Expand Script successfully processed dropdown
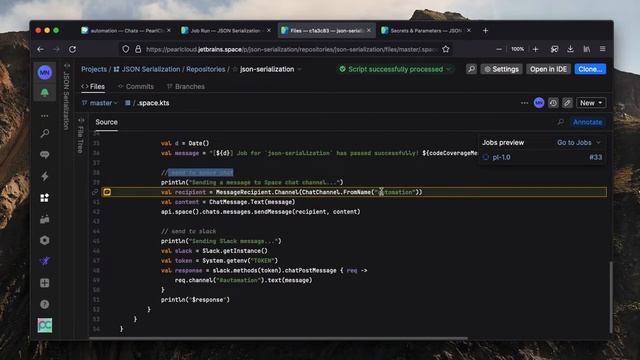The height and width of the screenshot is (360, 640). (449, 69)
